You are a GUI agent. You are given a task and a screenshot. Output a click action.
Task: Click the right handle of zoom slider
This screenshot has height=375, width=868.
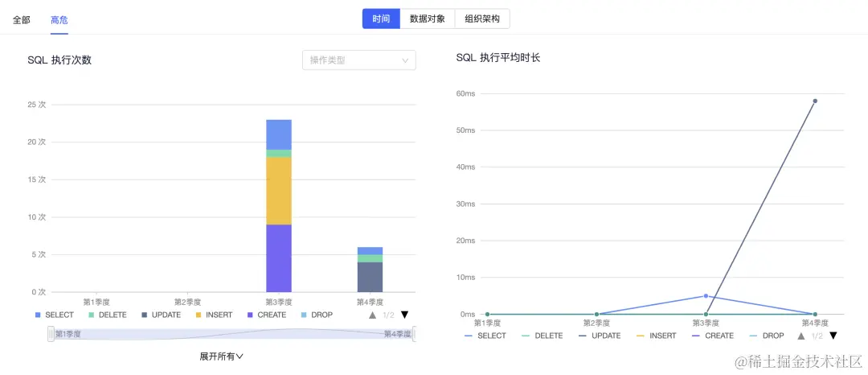414,334
